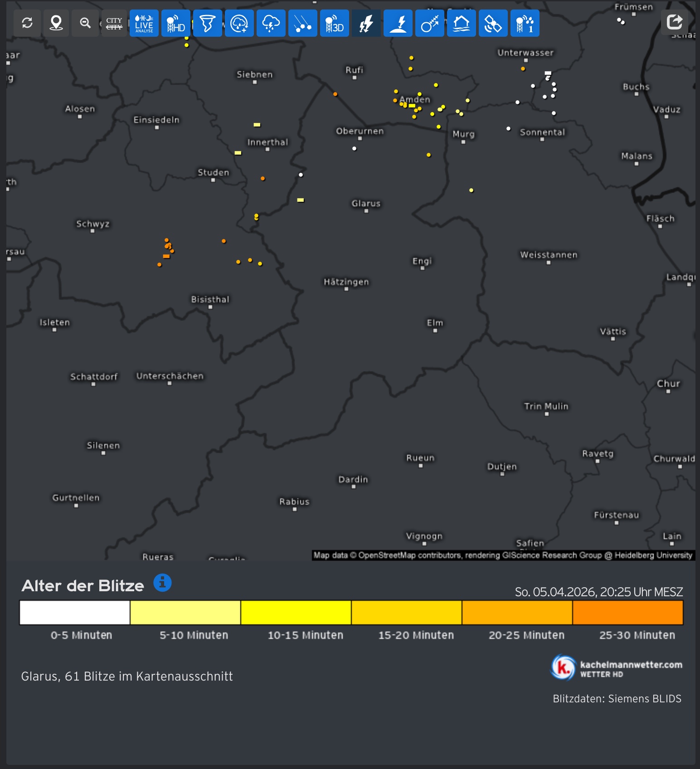Click the Sonnental map label
Image resolution: width=700 pixels, height=769 pixels.
[543, 132]
